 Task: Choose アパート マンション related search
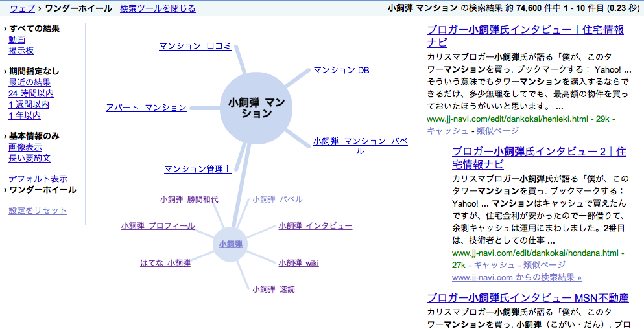(146, 108)
